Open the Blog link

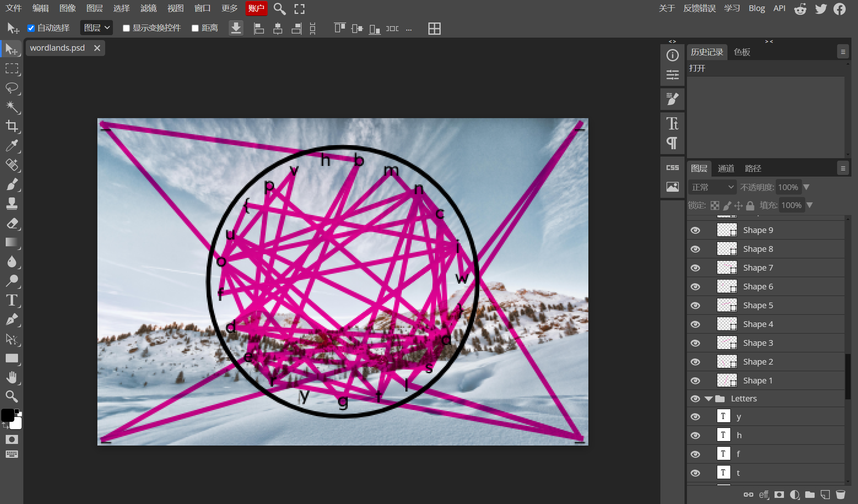757,8
